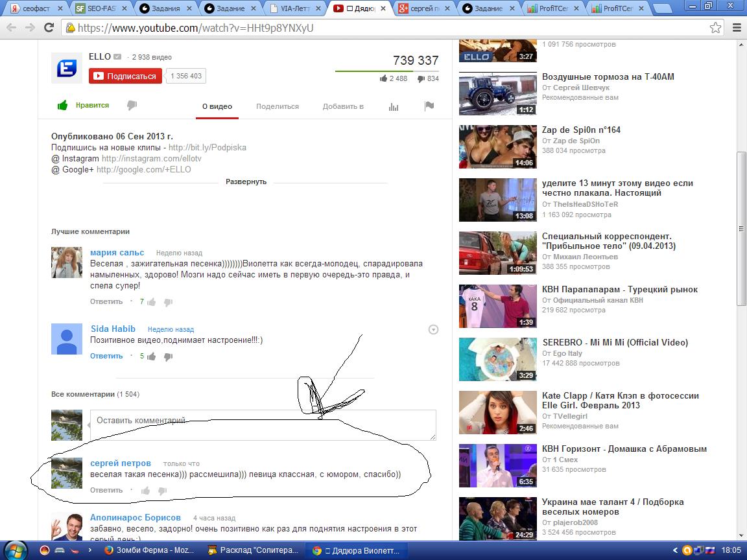Switch to the VIA-Летт browser tab
Screen dimensions: 747x560
[296, 8]
